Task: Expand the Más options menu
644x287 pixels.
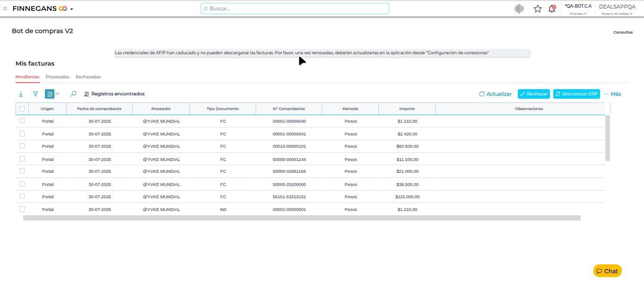Action: pyautogui.click(x=612, y=94)
